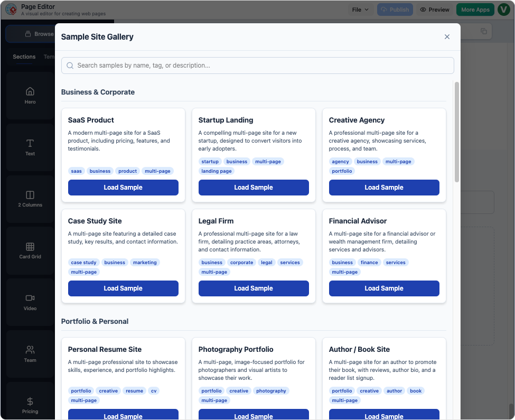Click the saas tag on SaaS Product

click(x=76, y=171)
